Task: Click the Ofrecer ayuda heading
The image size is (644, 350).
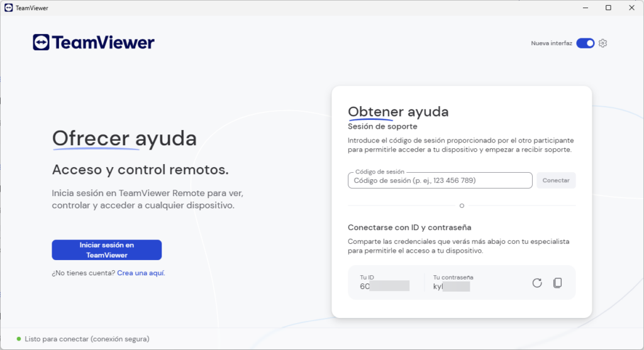Action: pos(124,138)
